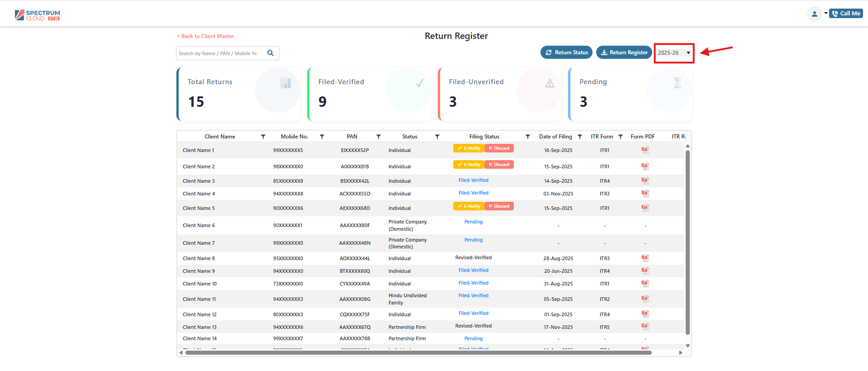This screenshot has height=371, width=868.
Task: Open the Date of Filing filter
Action: coord(580,137)
